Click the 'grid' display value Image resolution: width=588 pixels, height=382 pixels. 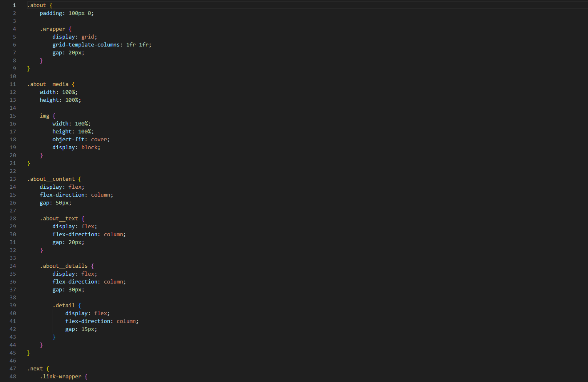(88, 37)
